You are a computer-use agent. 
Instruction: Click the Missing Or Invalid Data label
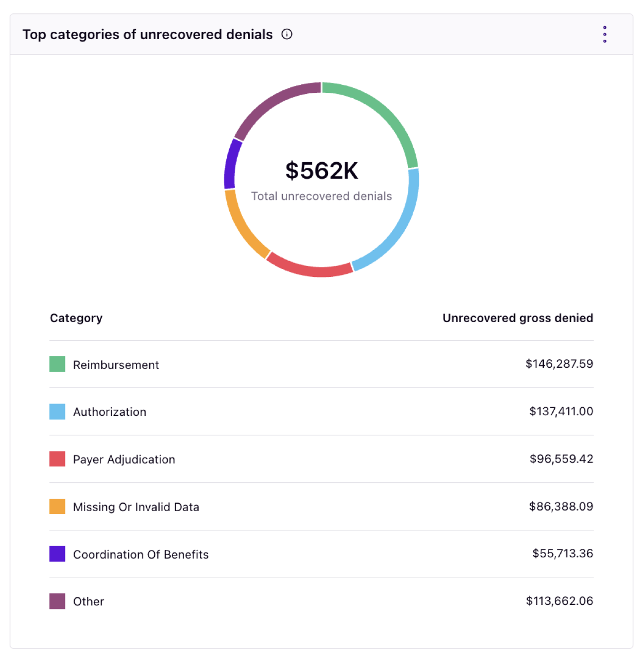pyautogui.click(x=136, y=507)
